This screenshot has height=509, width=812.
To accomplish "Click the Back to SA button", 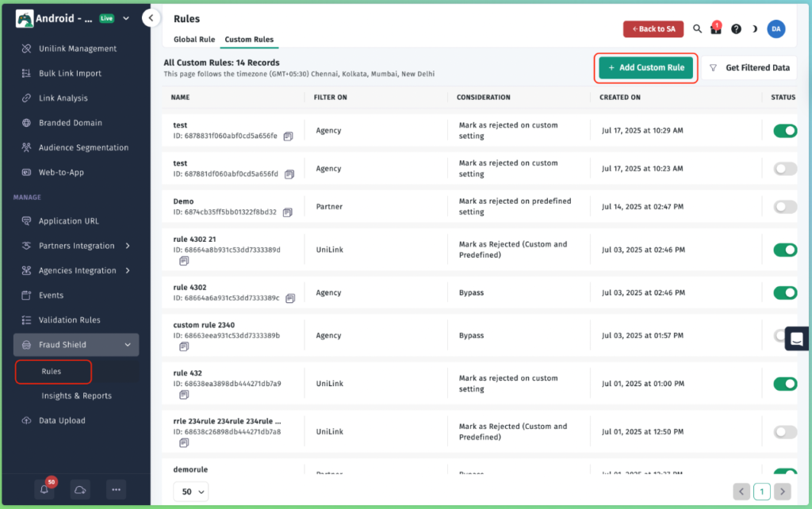I will (x=653, y=29).
